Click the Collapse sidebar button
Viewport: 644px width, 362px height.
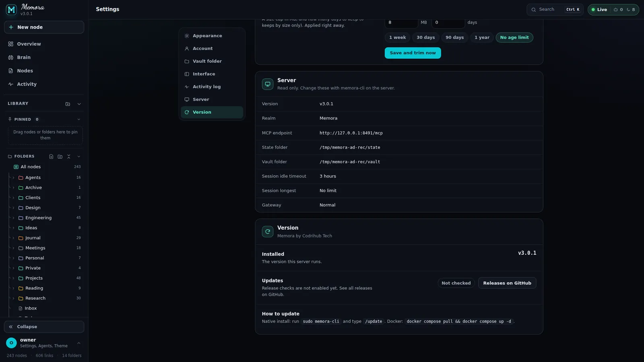point(44,327)
